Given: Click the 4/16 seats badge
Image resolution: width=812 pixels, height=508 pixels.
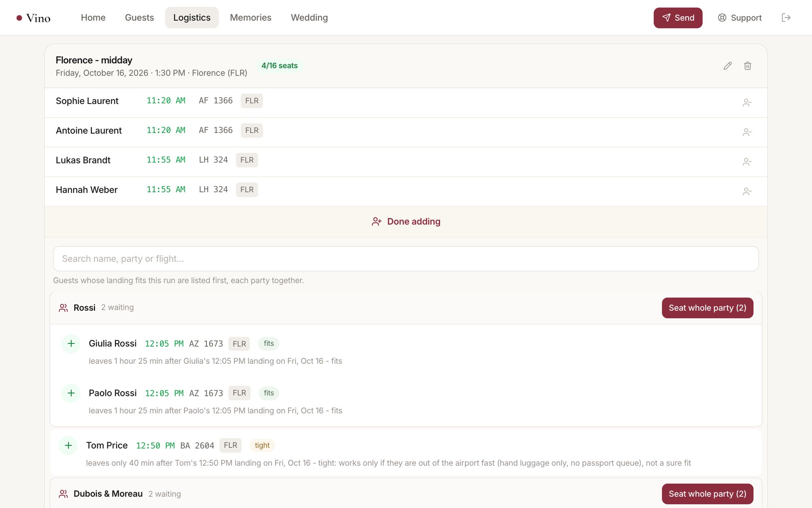Looking at the screenshot, I should (x=279, y=66).
